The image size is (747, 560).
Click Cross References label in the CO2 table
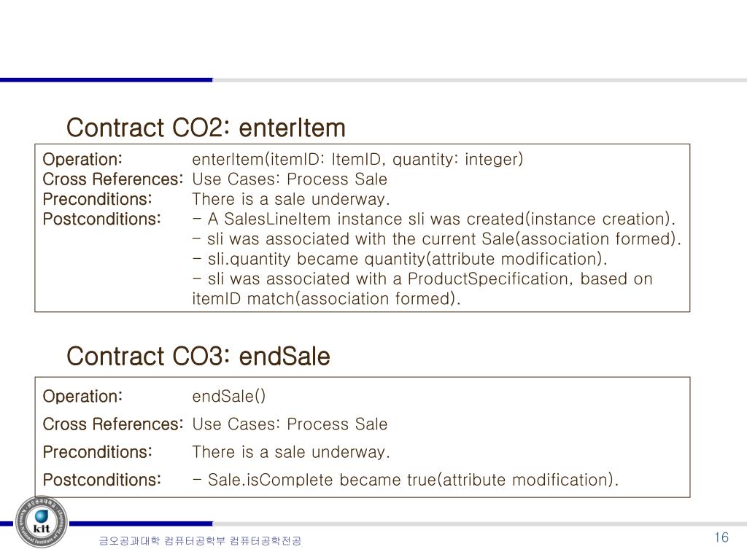pyautogui.click(x=113, y=179)
